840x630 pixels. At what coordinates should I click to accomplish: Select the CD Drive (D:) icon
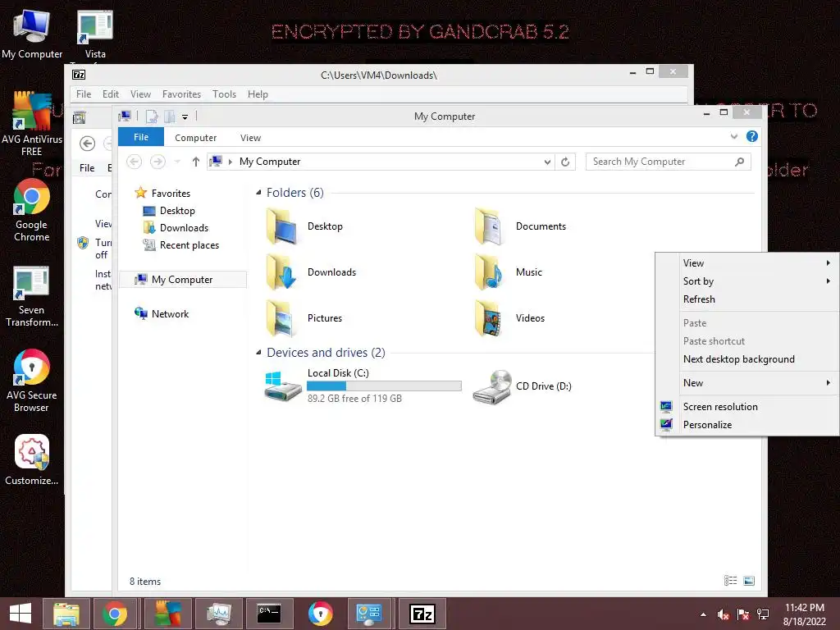492,387
